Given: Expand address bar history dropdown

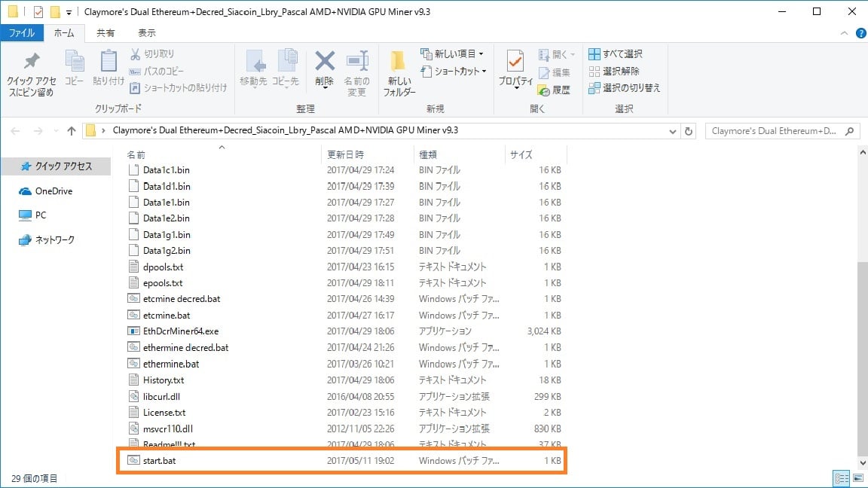Looking at the screenshot, I should pyautogui.click(x=673, y=131).
